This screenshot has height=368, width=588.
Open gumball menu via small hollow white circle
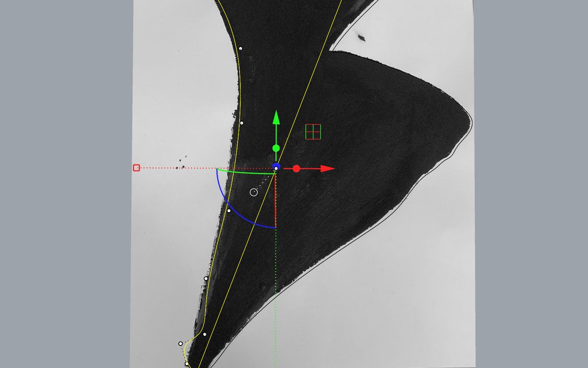tap(253, 192)
